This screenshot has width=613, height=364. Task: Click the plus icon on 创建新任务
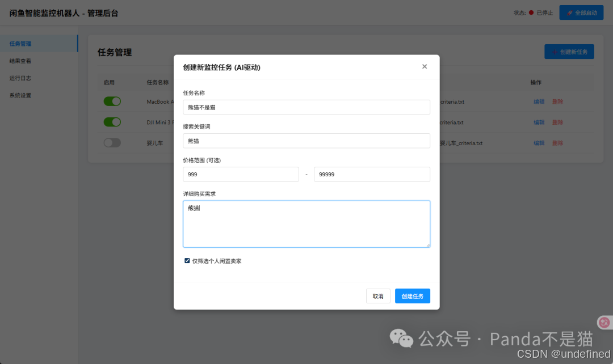point(555,52)
